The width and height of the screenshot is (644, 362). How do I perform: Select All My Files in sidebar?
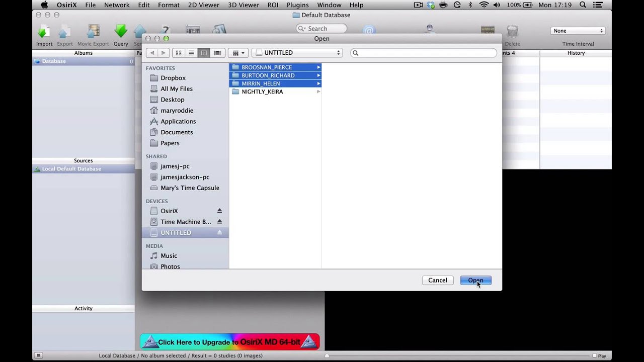(x=177, y=89)
